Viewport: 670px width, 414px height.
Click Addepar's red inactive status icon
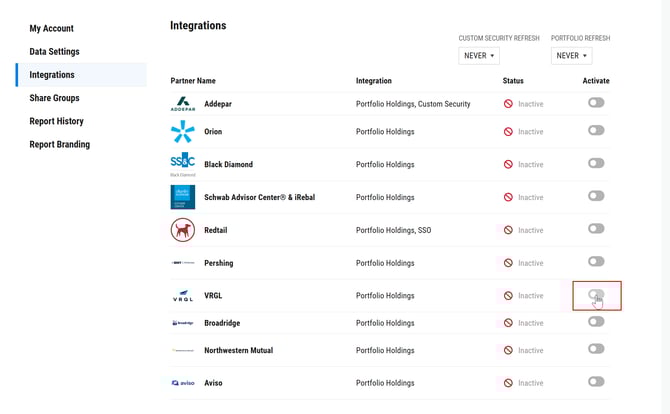pyautogui.click(x=508, y=104)
